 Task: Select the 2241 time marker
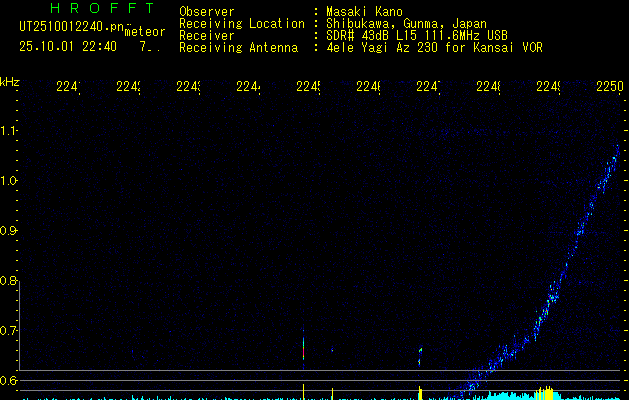68,87
